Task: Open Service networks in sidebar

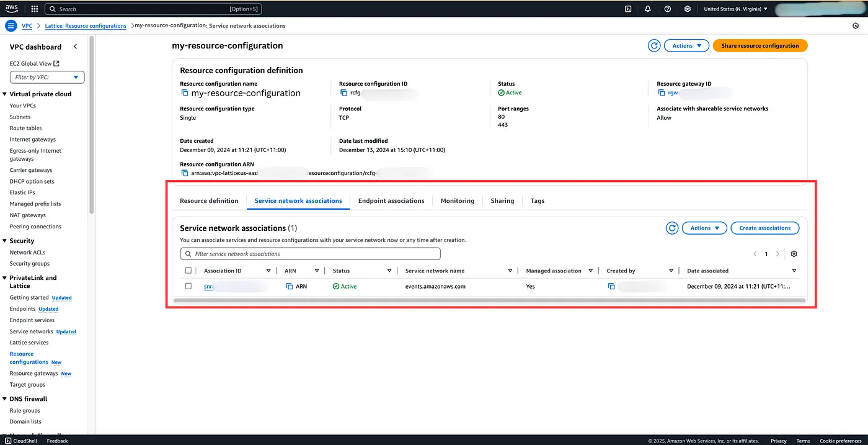Action: click(32, 331)
